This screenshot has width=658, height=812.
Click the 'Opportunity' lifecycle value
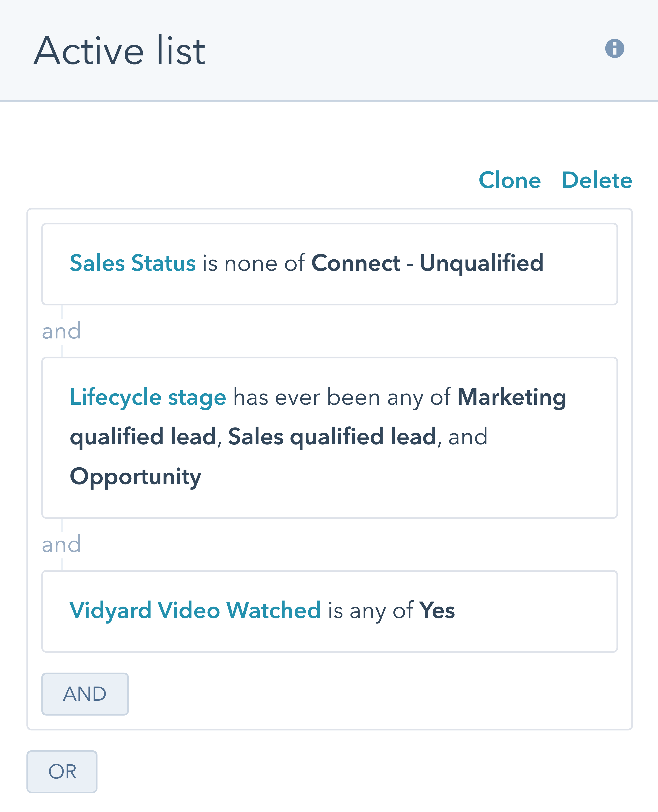135,476
